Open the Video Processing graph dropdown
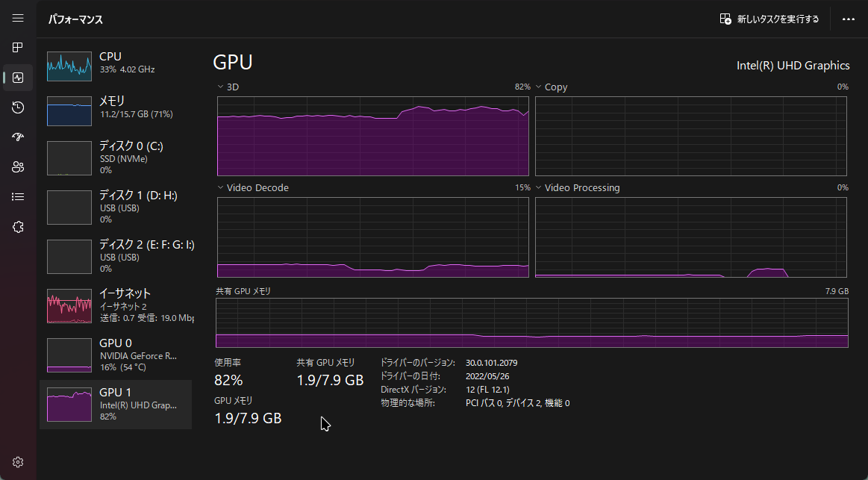The height and width of the screenshot is (480, 868). (x=539, y=188)
